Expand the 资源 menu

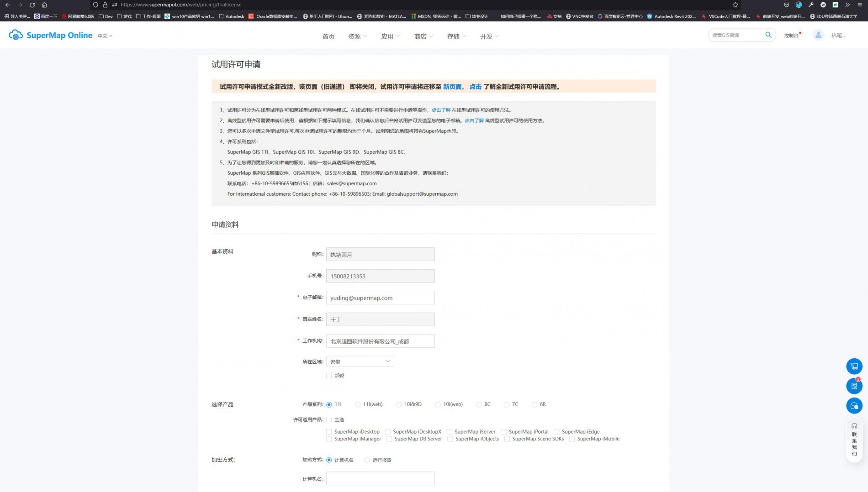point(357,37)
